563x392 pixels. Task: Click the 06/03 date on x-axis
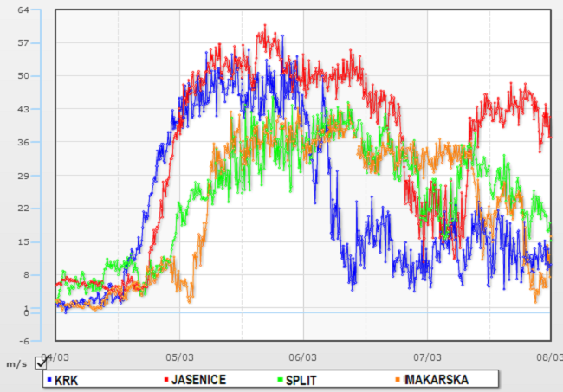tap(303, 356)
